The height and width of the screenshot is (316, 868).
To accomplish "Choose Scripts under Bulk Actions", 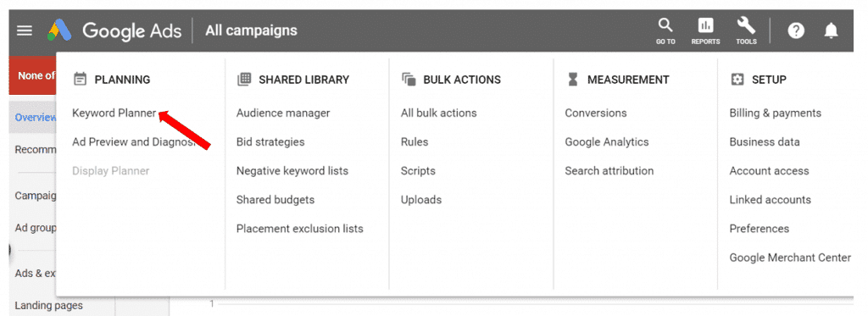I will pos(418,171).
